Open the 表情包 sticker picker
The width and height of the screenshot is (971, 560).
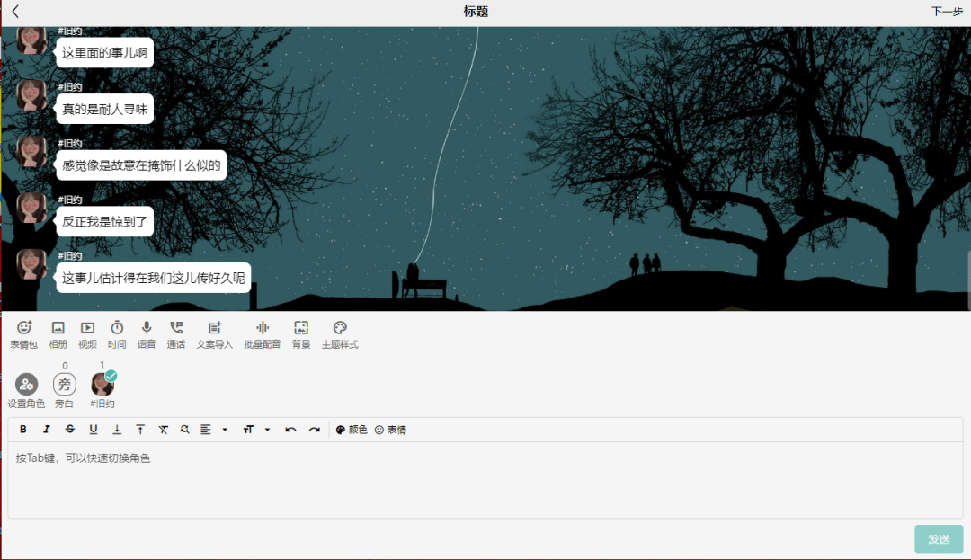(x=24, y=333)
